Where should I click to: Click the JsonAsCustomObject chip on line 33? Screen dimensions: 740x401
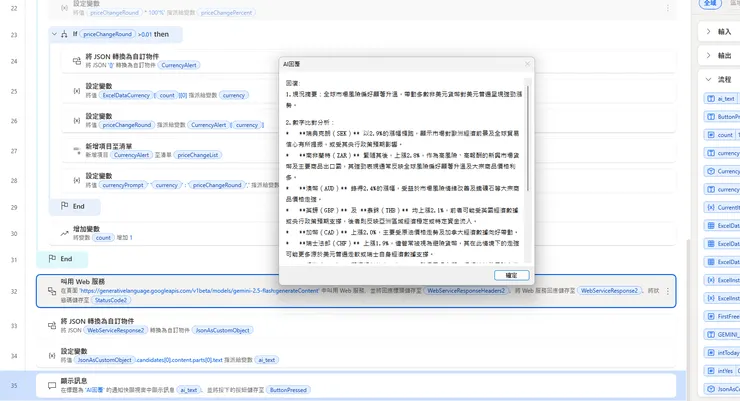pyautogui.click(x=222, y=330)
